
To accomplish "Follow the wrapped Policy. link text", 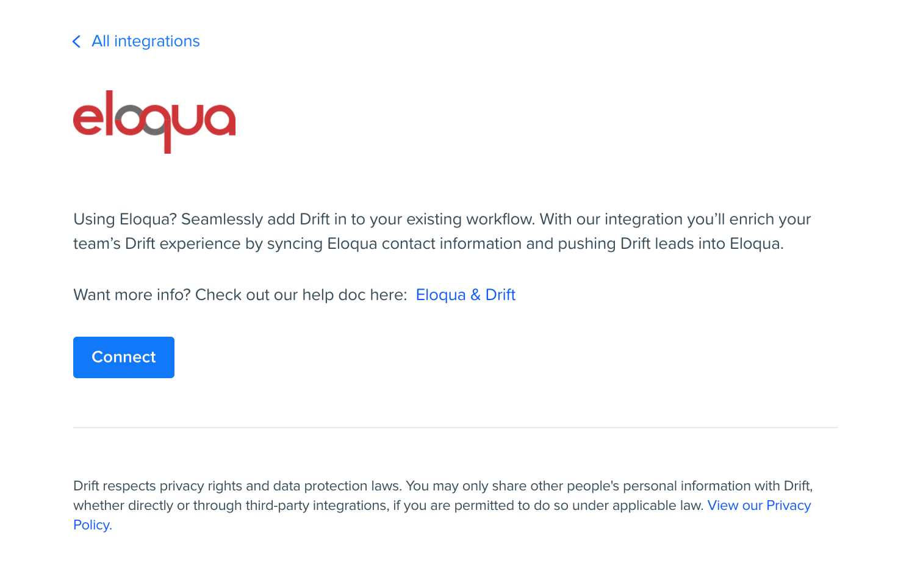I will (93, 525).
